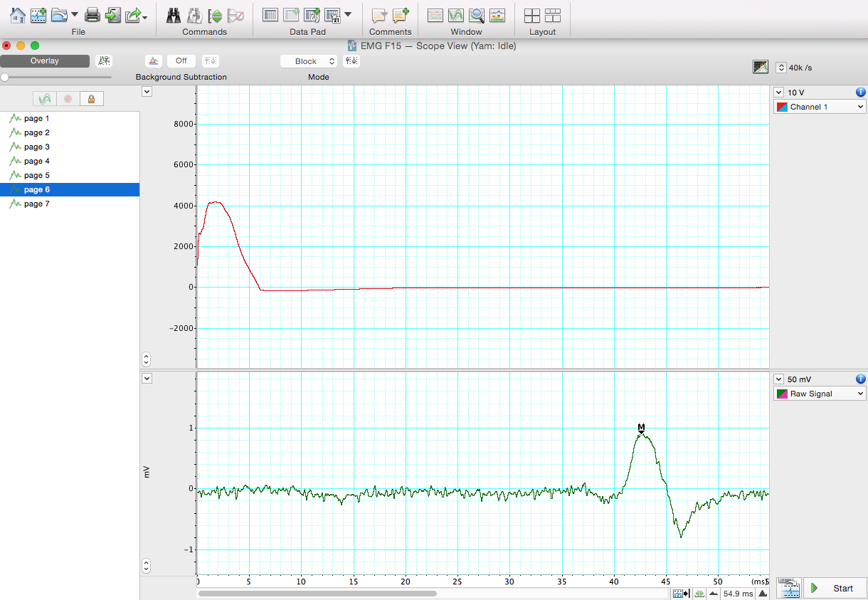Viewport: 868px width, 600px height.
Task: Select page 7 in the page list
Action: point(37,204)
